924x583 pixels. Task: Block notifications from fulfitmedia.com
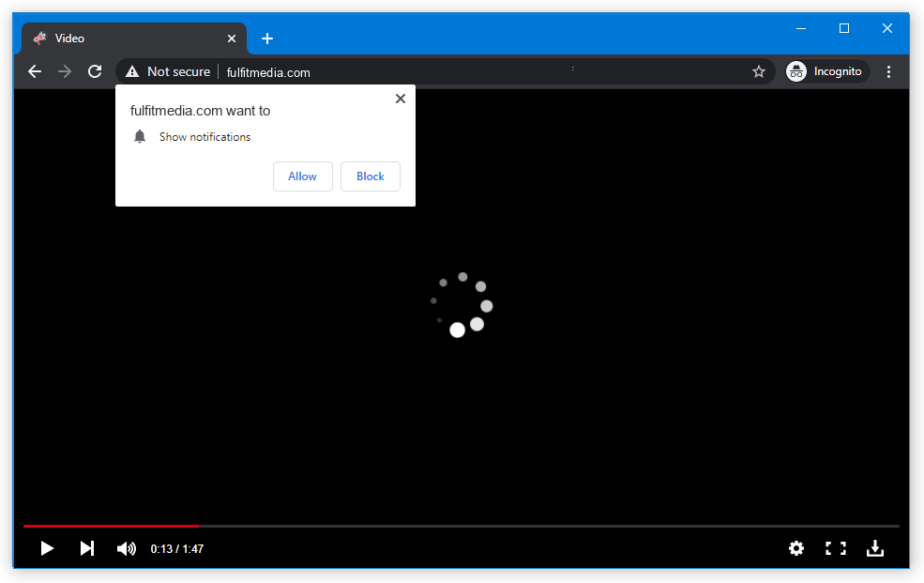pyautogui.click(x=371, y=176)
